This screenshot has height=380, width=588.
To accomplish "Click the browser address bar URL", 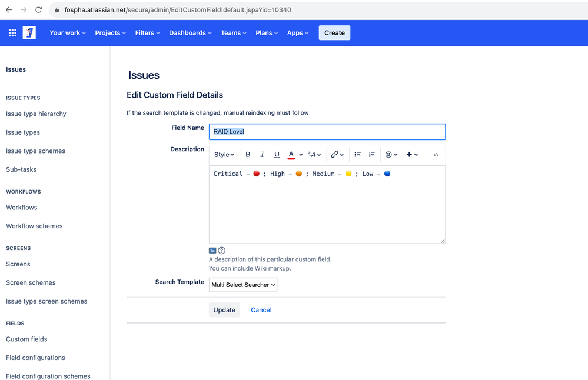I will point(177,10).
